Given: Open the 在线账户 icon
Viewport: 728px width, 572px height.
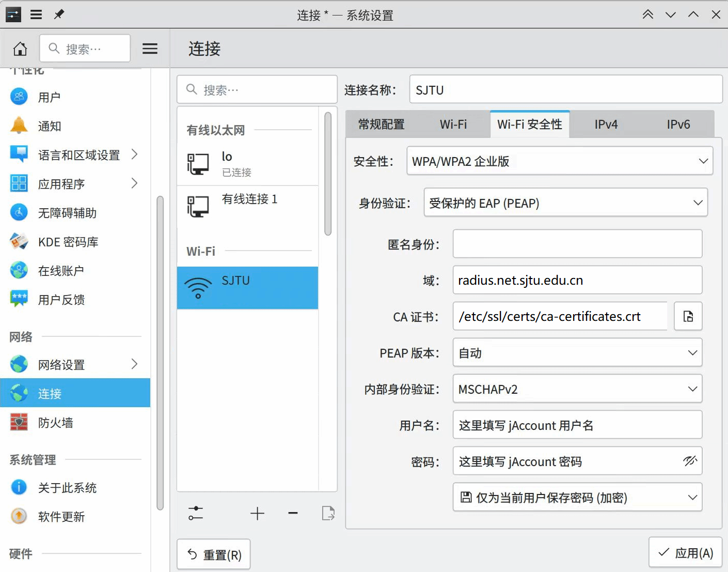Looking at the screenshot, I should [x=19, y=270].
